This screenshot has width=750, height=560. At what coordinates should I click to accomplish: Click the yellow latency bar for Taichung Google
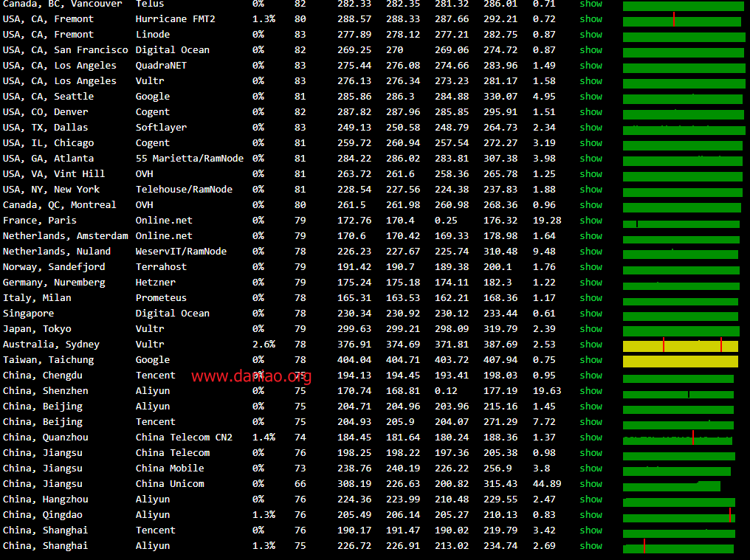pos(680,361)
